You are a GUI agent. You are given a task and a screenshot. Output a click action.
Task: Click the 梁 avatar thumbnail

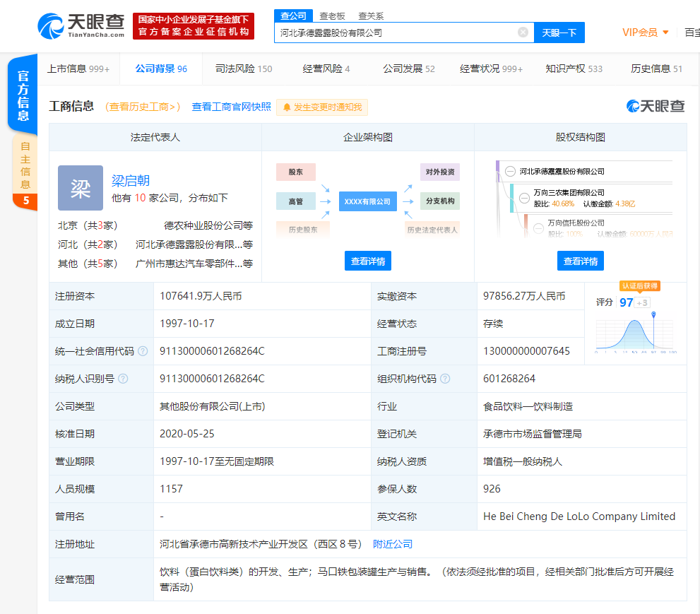coord(81,188)
